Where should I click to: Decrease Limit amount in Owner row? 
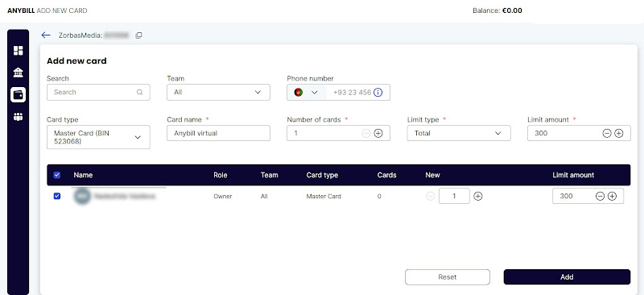[600, 196]
